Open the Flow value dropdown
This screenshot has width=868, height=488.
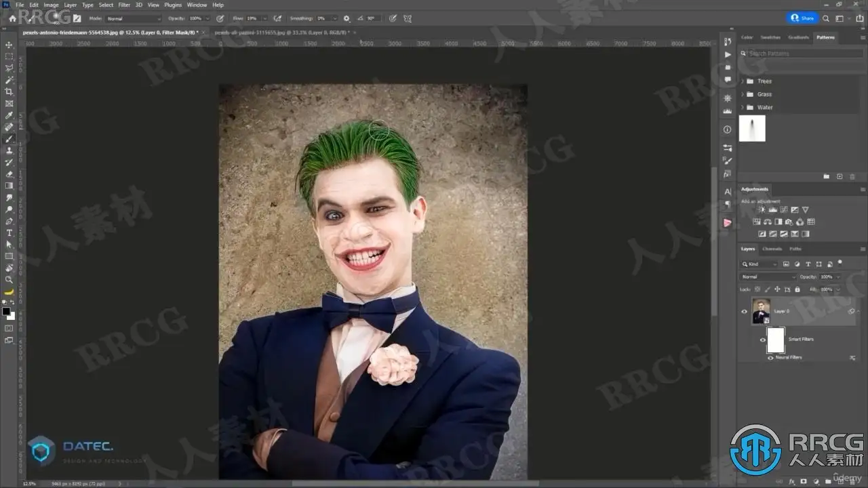pos(266,18)
